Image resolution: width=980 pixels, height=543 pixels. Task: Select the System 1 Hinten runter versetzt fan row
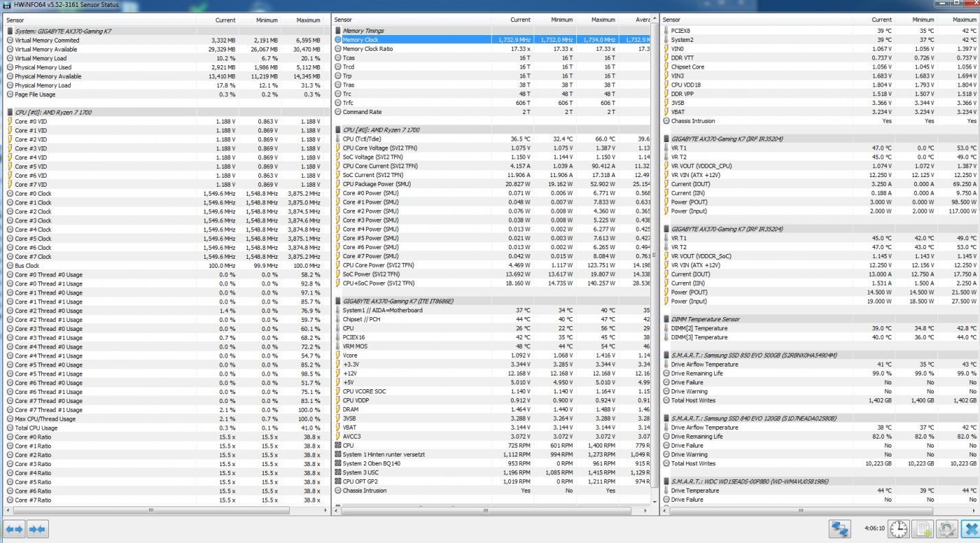(491, 454)
